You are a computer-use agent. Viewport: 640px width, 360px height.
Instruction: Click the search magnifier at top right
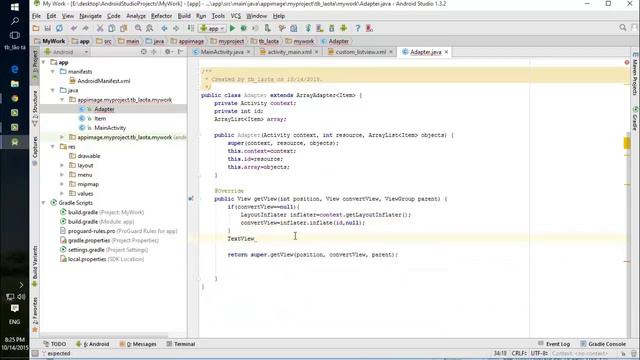[x=622, y=28]
